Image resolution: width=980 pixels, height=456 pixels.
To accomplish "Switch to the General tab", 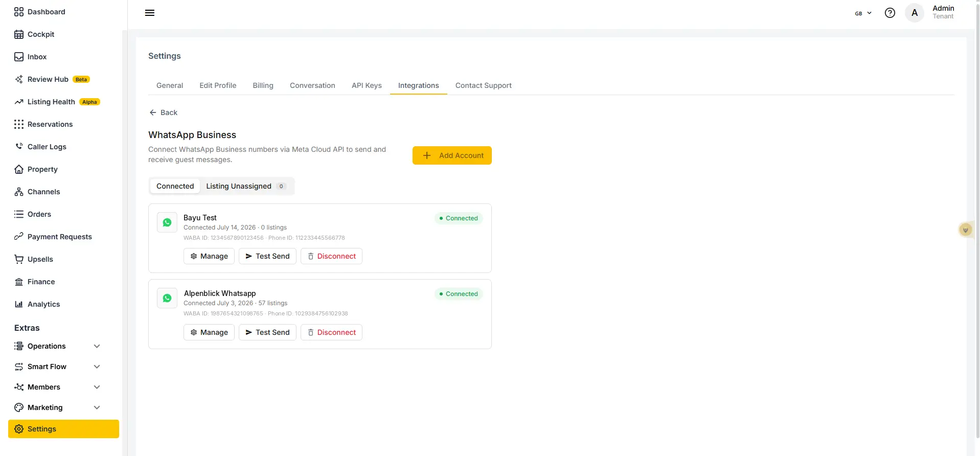I will (170, 85).
